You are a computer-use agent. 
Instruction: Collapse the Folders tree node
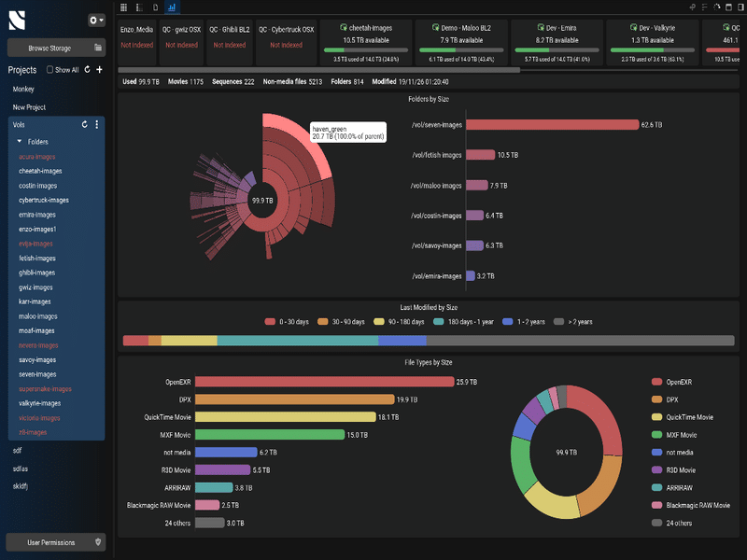(20, 141)
